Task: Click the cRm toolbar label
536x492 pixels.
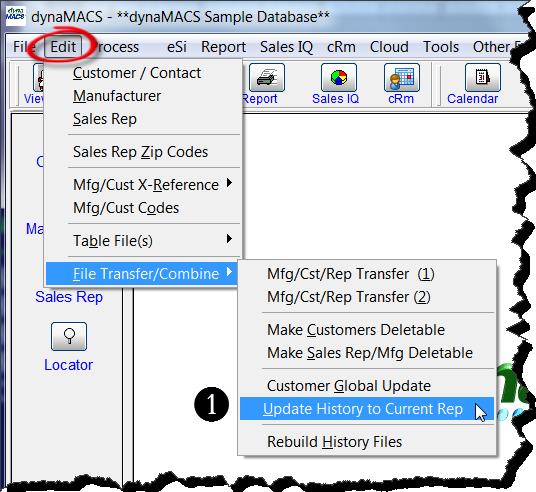Action: click(401, 98)
